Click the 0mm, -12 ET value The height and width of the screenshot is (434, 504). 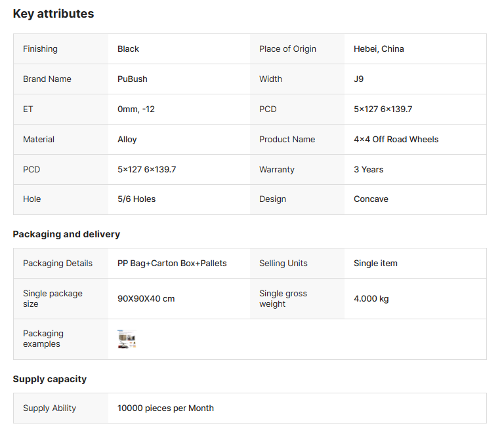coord(136,109)
